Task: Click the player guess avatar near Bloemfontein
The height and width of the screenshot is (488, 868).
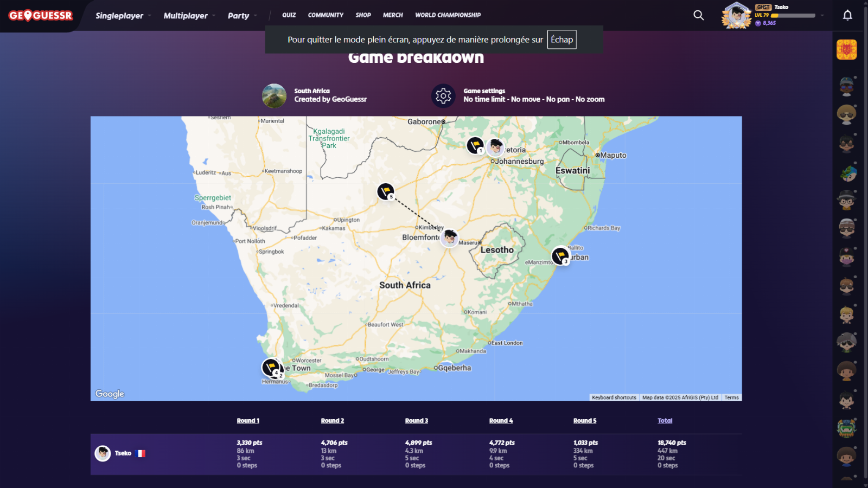Action: click(x=450, y=237)
